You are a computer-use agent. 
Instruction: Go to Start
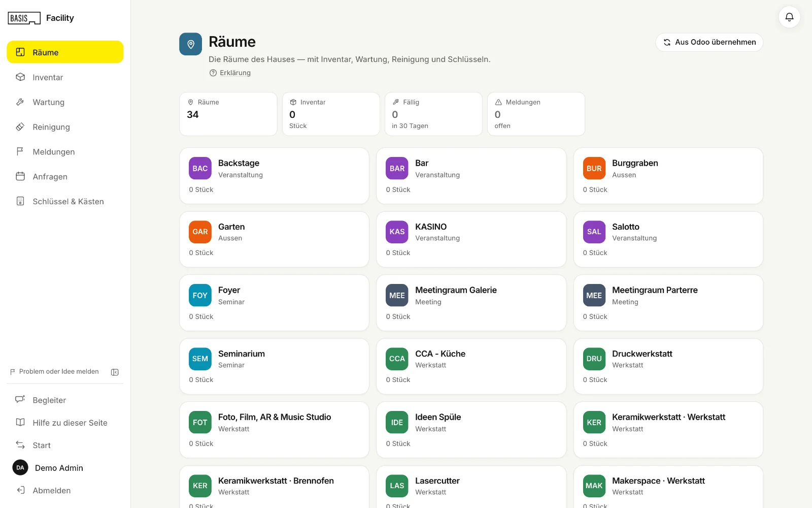tap(65, 446)
